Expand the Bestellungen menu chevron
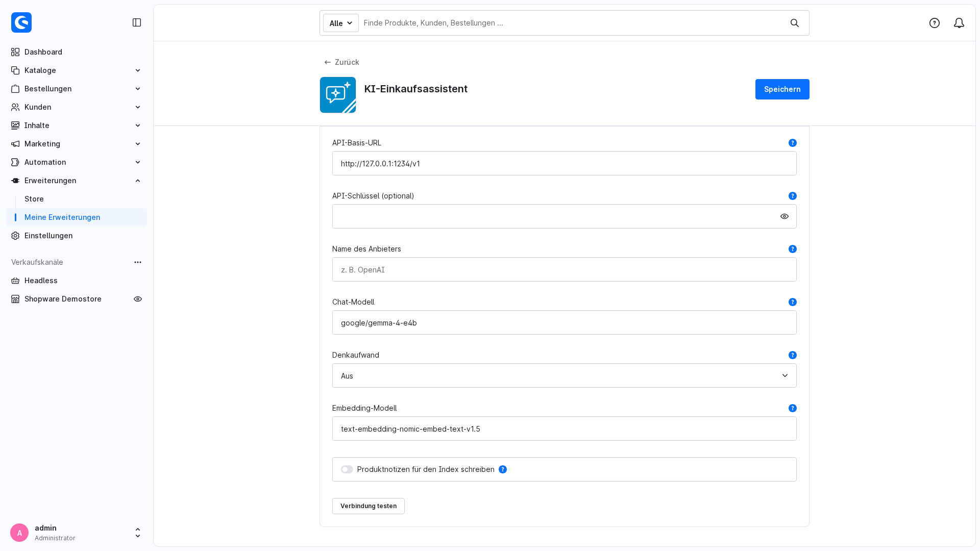This screenshot has width=980, height=551. 138,89
